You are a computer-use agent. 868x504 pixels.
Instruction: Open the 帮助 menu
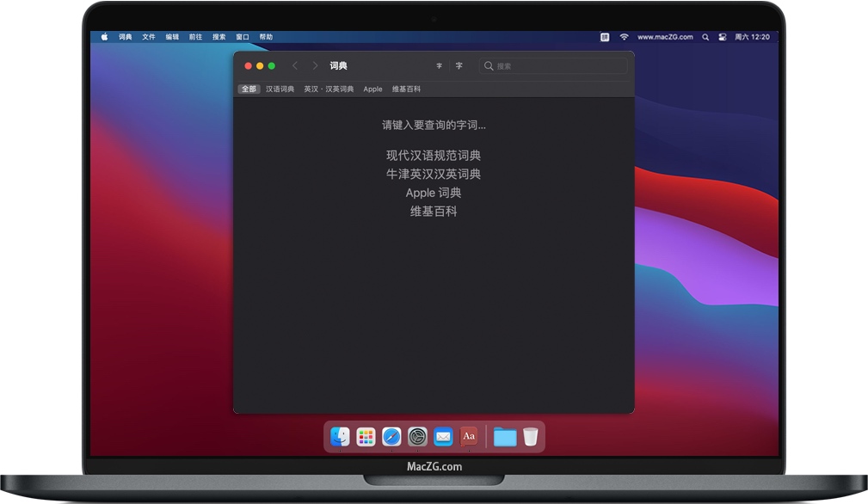click(266, 36)
